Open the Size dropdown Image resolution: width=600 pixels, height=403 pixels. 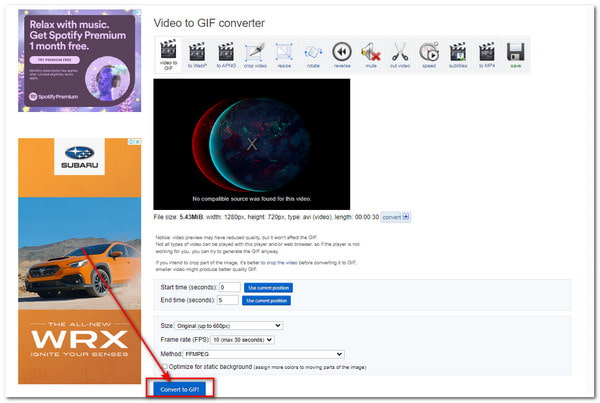pyautogui.click(x=228, y=326)
